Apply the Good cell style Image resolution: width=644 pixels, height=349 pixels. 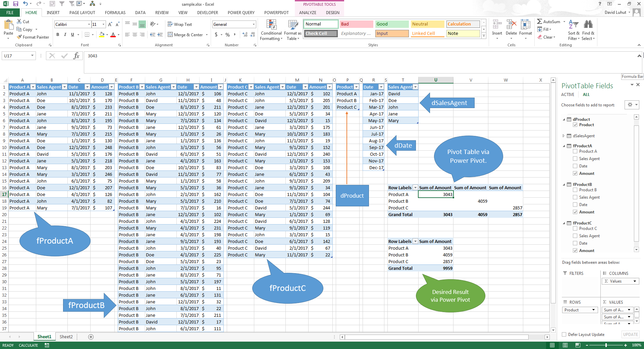pyautogui.click(x=391, y=24)
